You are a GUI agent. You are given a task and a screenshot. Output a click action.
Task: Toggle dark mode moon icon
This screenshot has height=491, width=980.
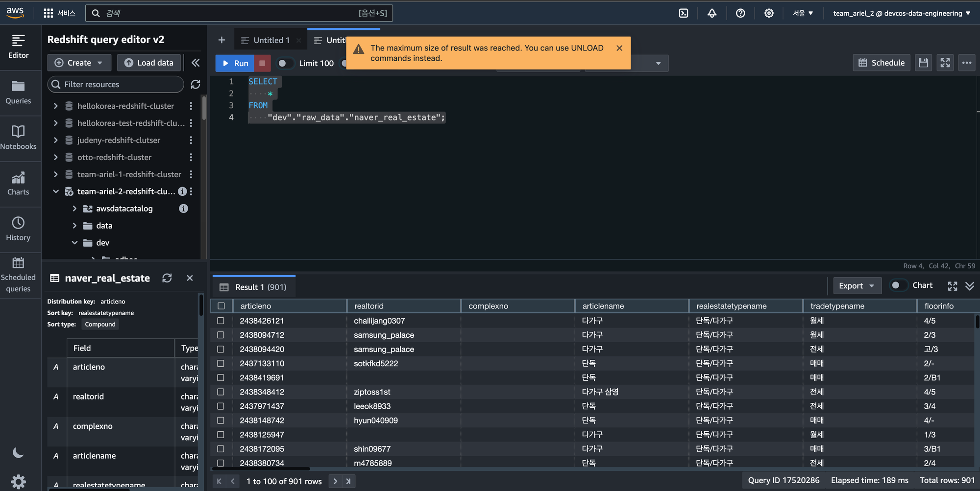point(18,453)
